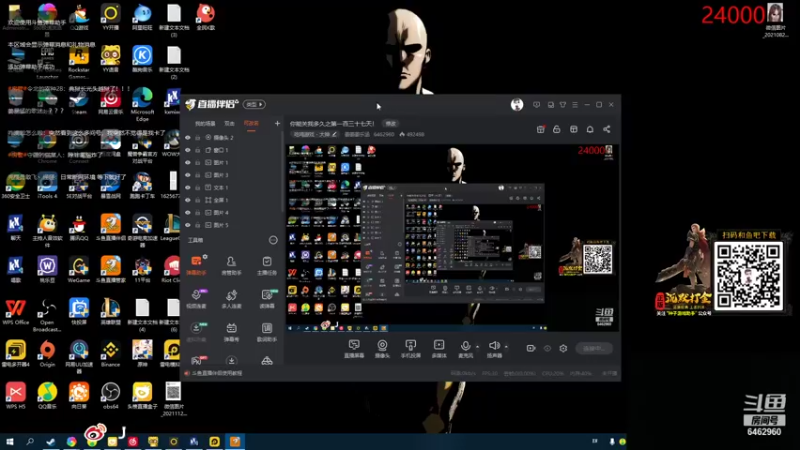Edit the stream category label
This screenshot has height=450, width=800.
[x=315, y=135]
